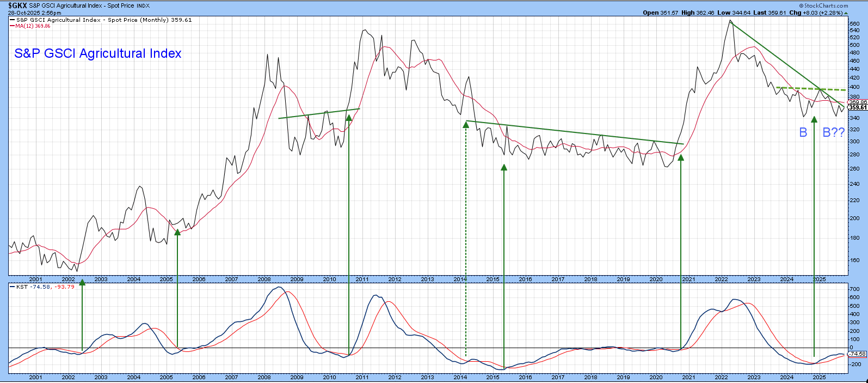Click the blue "B" annotation label
Screen dimensions: 868x383
click(803, 132)
